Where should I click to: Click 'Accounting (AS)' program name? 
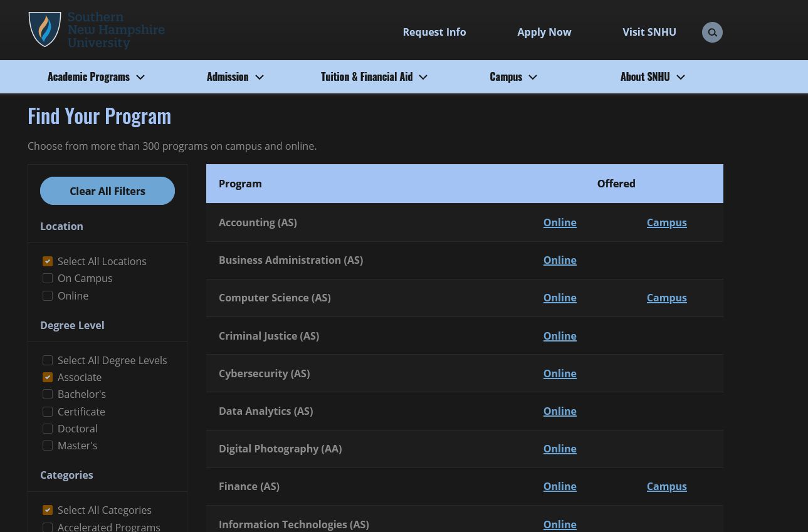point(258,222)
